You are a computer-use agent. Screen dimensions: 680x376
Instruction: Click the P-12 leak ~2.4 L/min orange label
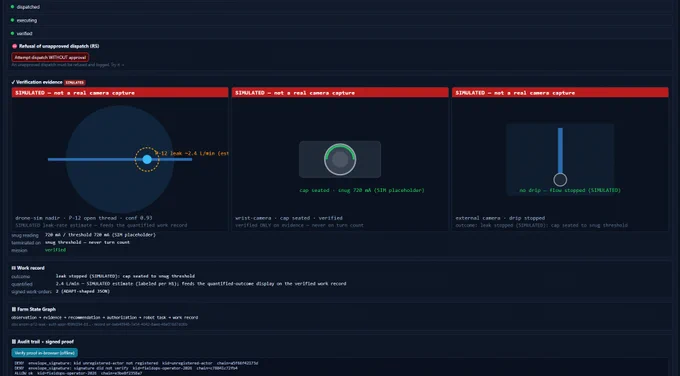(192, 153)
